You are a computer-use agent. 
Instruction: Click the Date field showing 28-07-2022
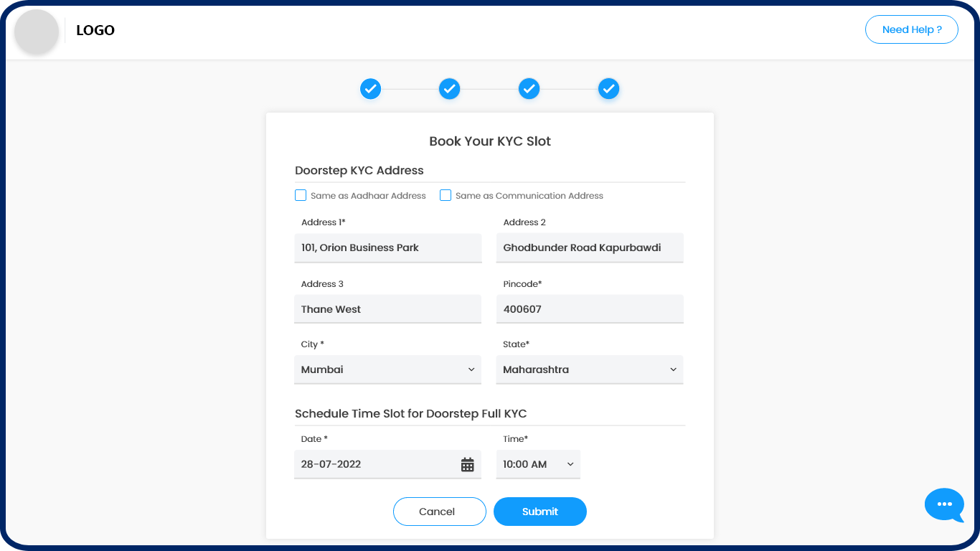pyautogui.click(x=373, y=464)
